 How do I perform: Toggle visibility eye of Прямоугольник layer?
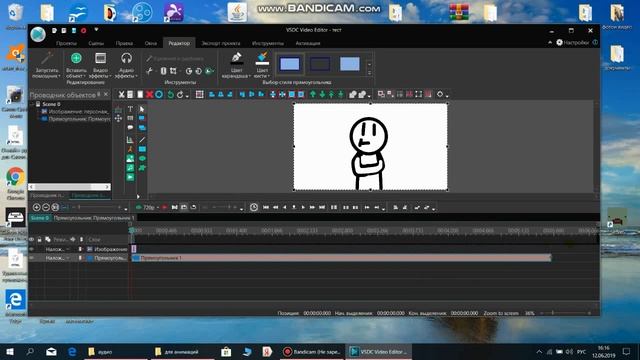click(x=31, y=258)
